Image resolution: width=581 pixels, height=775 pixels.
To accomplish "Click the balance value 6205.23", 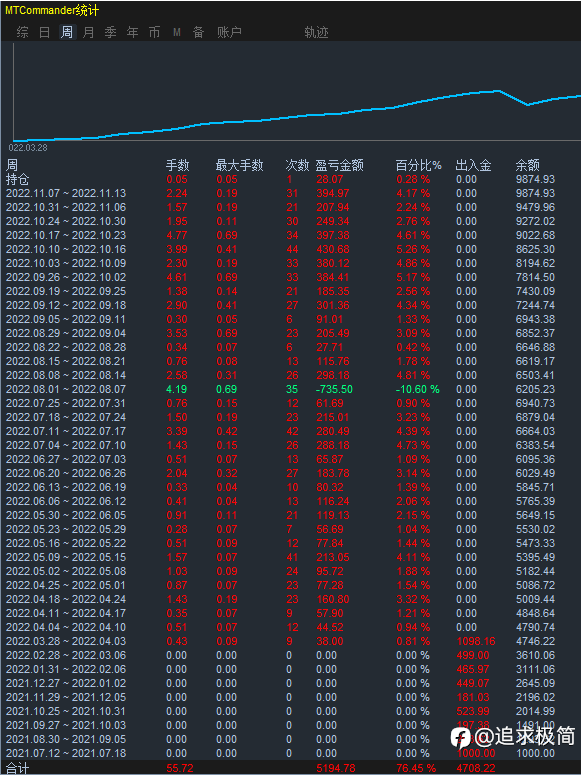I will pos(535,389).
